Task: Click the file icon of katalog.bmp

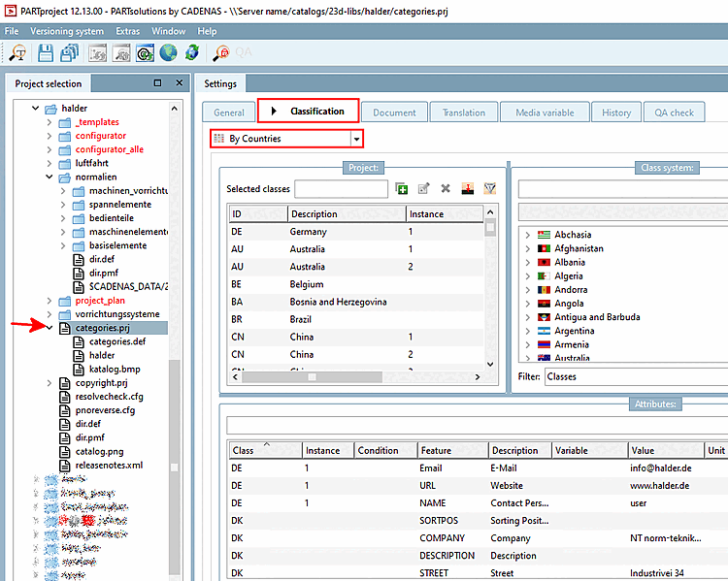Action: (79, 369)
